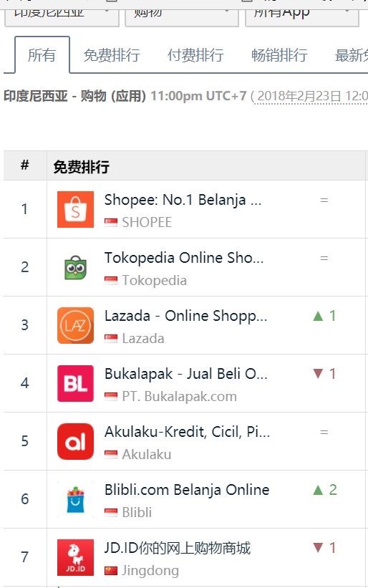Open the Akulaku app icon

tap(75, 442)
